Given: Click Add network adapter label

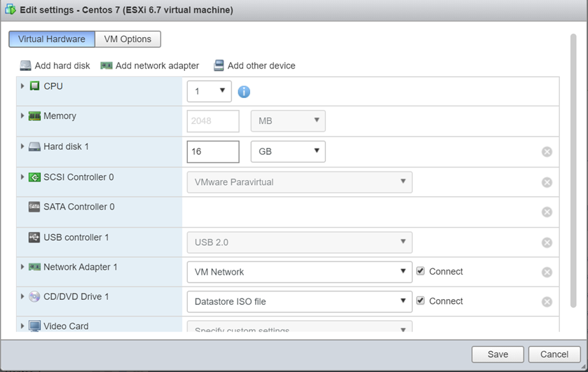Looking at the screenshot, I should (157, 66).
